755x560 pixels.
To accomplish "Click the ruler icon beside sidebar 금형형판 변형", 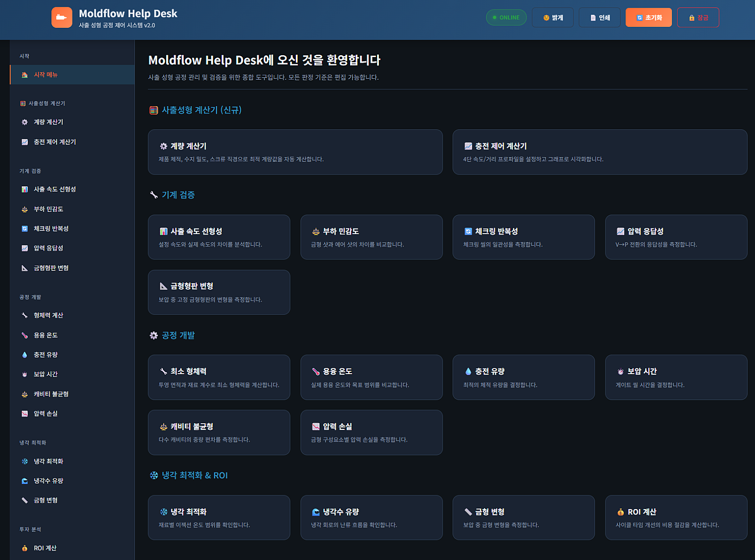I will (25, 268).
